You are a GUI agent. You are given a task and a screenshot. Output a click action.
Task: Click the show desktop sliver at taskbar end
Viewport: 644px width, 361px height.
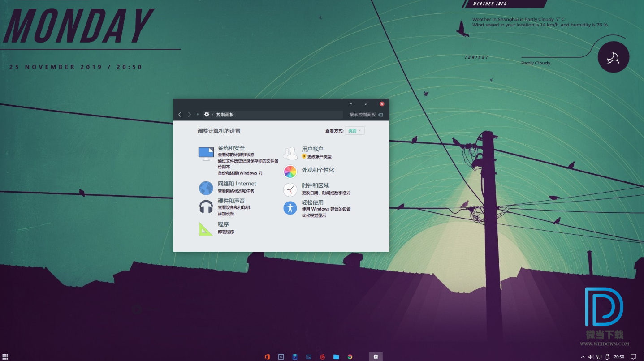[x=643, y=357]
